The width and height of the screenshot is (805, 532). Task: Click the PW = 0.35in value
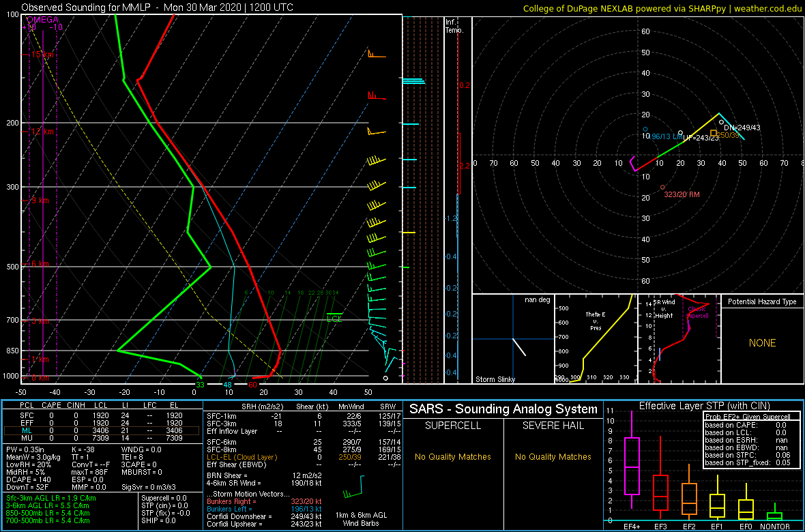click(24, 450)
